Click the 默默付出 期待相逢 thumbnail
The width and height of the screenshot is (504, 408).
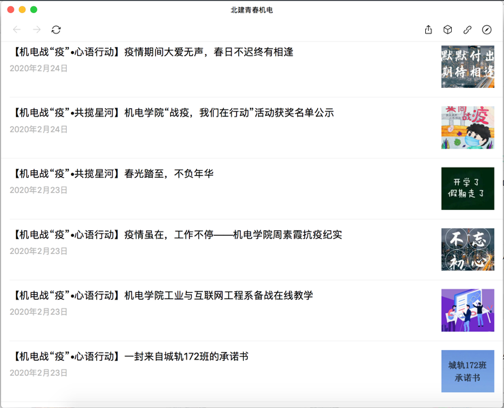468,67
